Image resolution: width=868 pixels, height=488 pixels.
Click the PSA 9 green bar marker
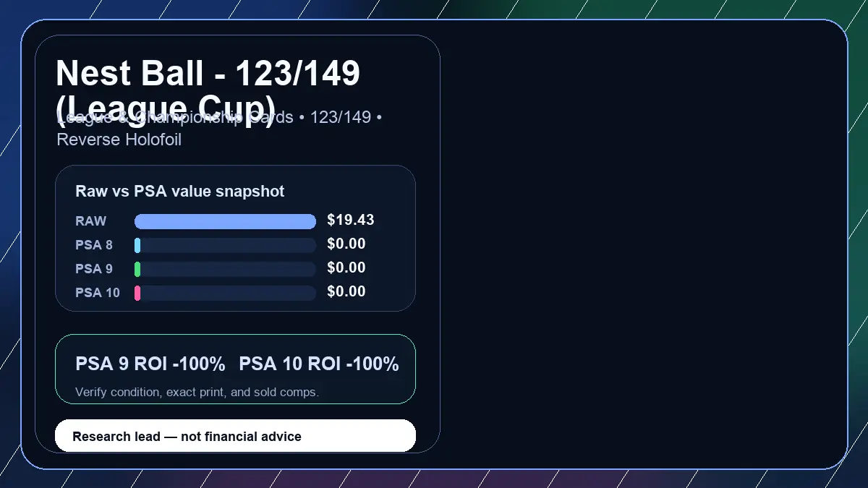click(137, 269)
